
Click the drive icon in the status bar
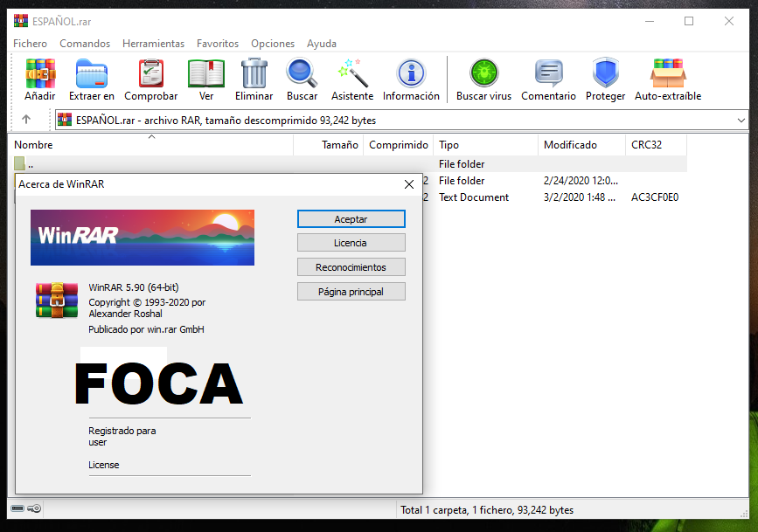coord(17,508)
